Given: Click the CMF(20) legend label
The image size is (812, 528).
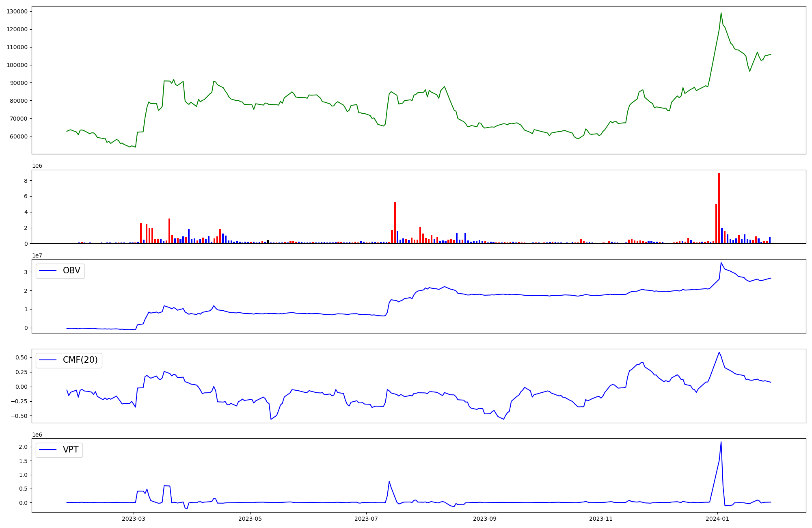Looking at the screenshot, I should pyautogui.click(x=80, y=360).
